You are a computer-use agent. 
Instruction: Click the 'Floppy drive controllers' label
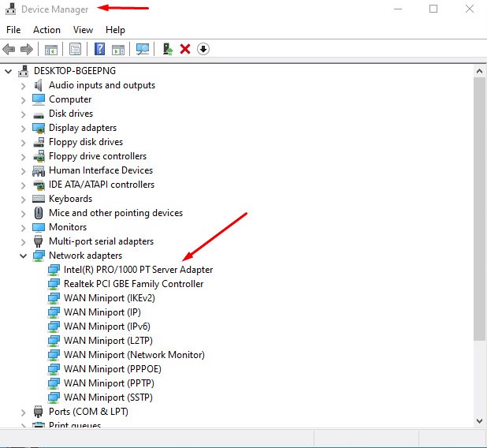coord(98,156)
